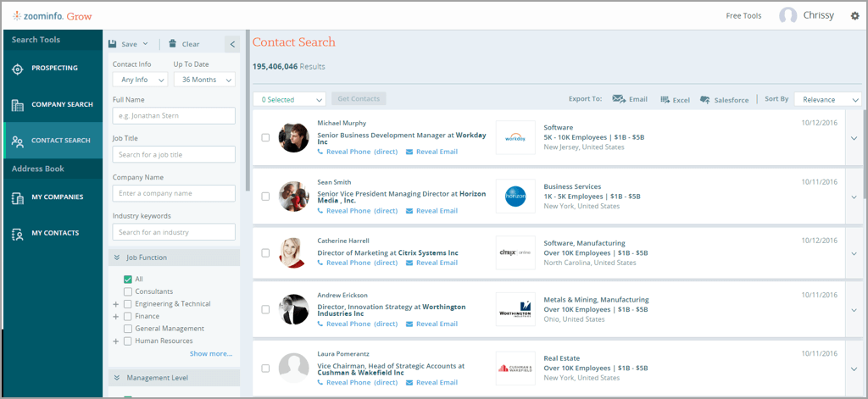The height and width of the screenshot is (399, 868).
Task: Click the results list vertical scrollbar
Action: click(x=865, y=152)
